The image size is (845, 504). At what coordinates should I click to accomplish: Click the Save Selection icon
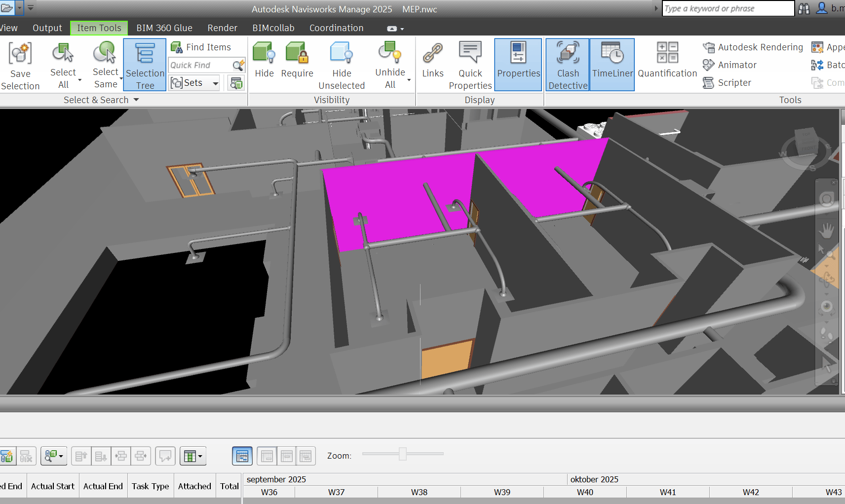pos(20,54)
